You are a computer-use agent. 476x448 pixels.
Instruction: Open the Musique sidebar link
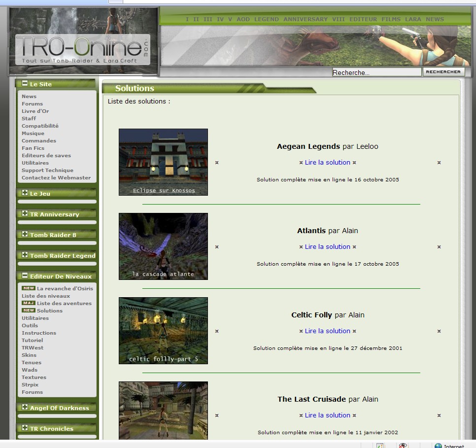point(33,133)
